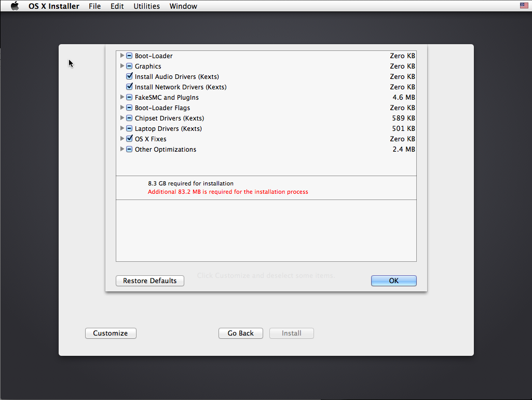
Task: Select the Boot-Loader Flags label
Action: click(x=162, y=108)
